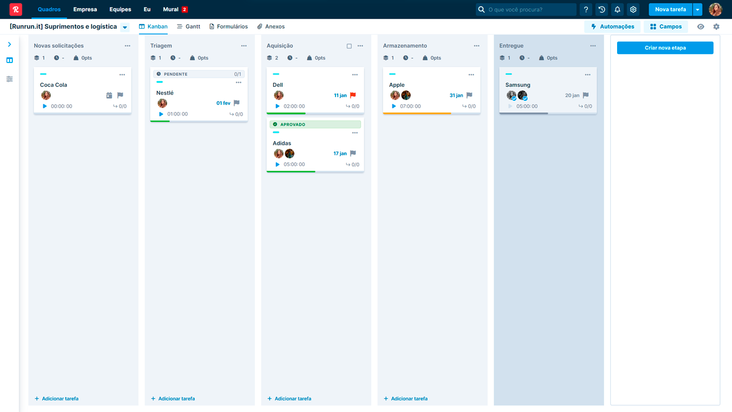
Task: Click the search magnifier icon
Action: click(481, 9)
